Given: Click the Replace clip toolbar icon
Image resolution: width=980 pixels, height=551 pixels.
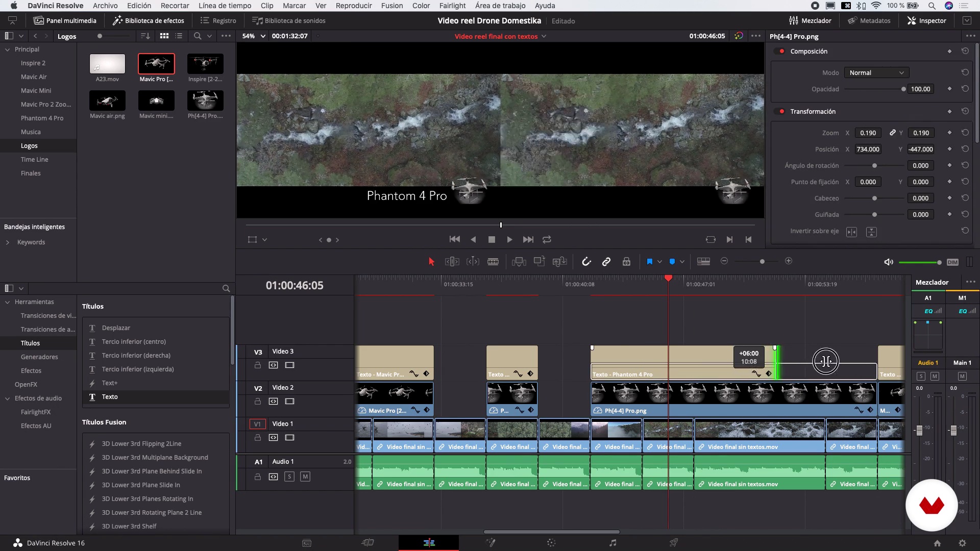Looking at the screenshot, I should [560, 262].
